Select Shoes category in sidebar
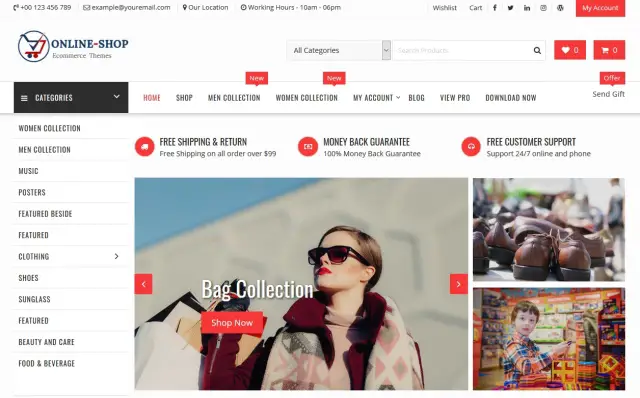Screen dimensions: 640x398 click(28, 278)
